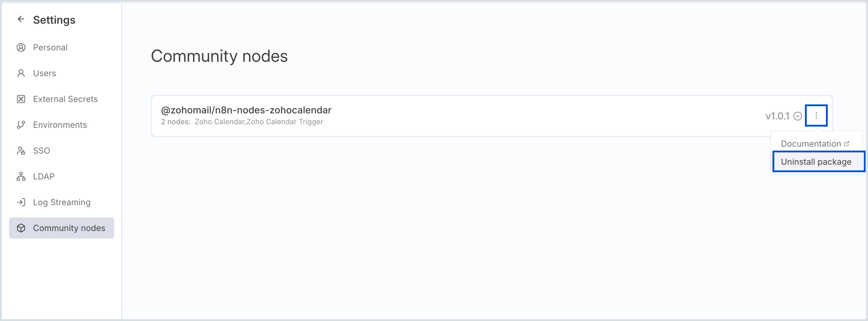Click the v1.0.1 version label
868x321 pixels.
coord(777,116)
